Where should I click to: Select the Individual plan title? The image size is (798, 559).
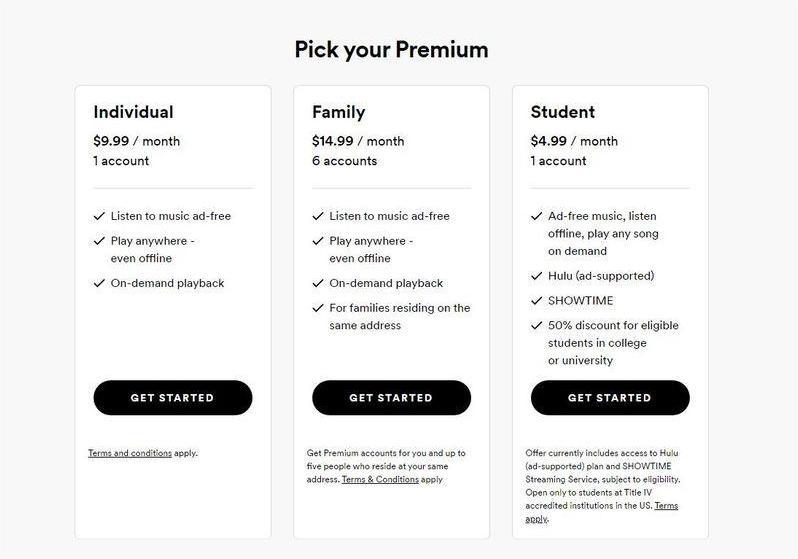coord(133,112)
